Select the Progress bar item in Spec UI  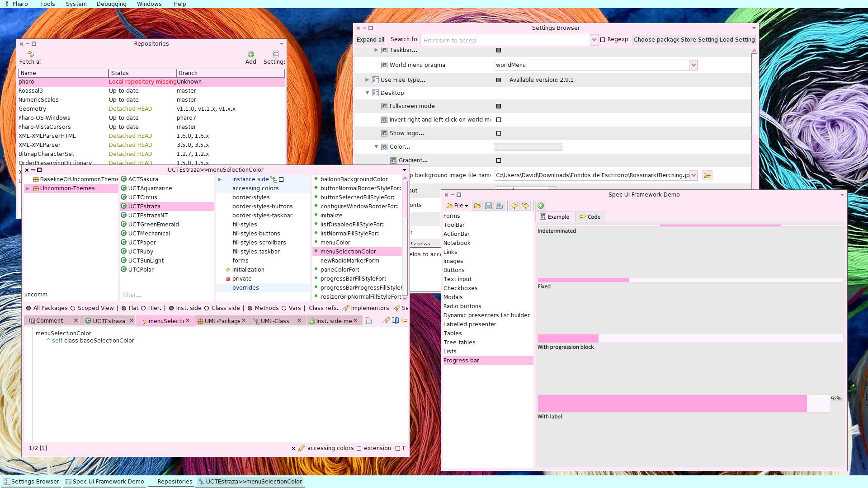click(x=462, y=360)
